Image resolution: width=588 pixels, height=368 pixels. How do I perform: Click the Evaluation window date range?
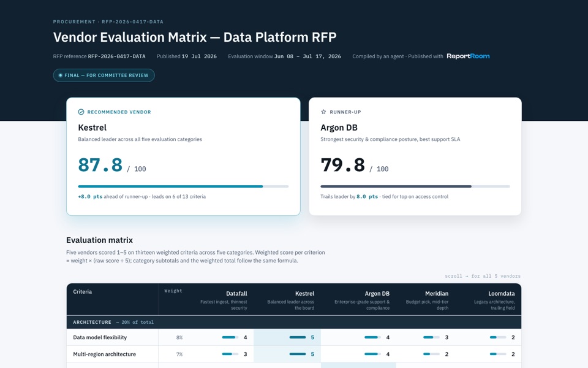coord(307,56)
